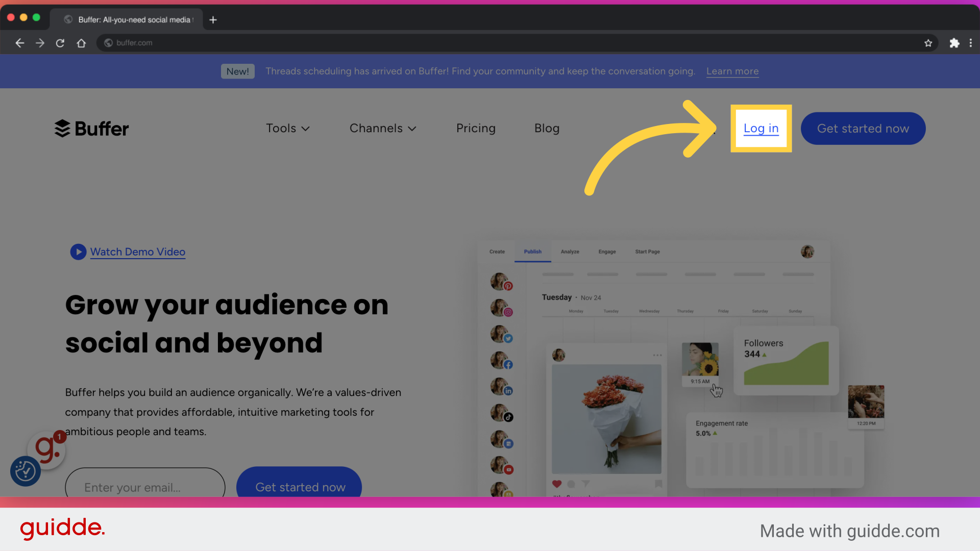Click the Log in link
Image resolution: width=980 pixels, height=551 pixels.
click(x=761, y=128)
